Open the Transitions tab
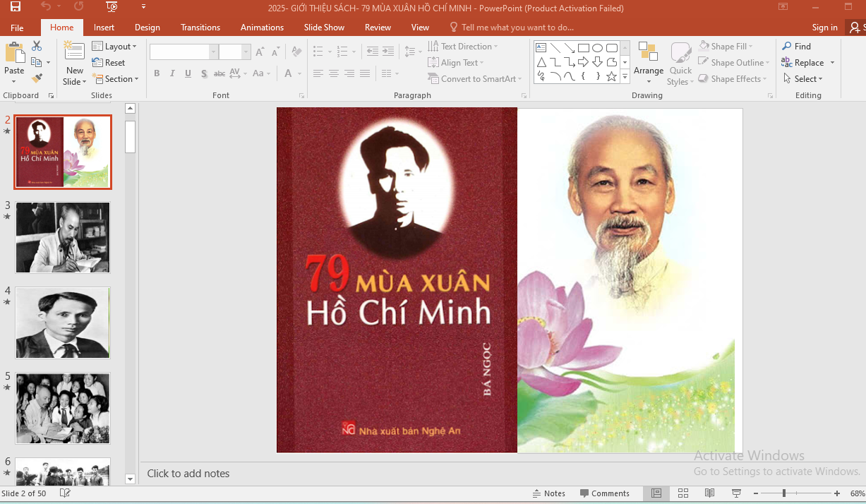Viewport: 866px width, 504px height. tap(200, 28)
